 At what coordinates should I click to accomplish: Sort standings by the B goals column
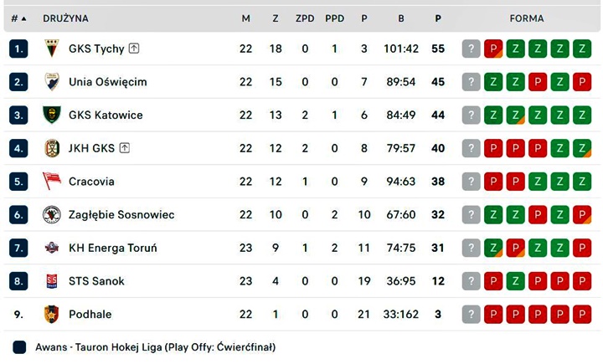[x=401, y=18]
